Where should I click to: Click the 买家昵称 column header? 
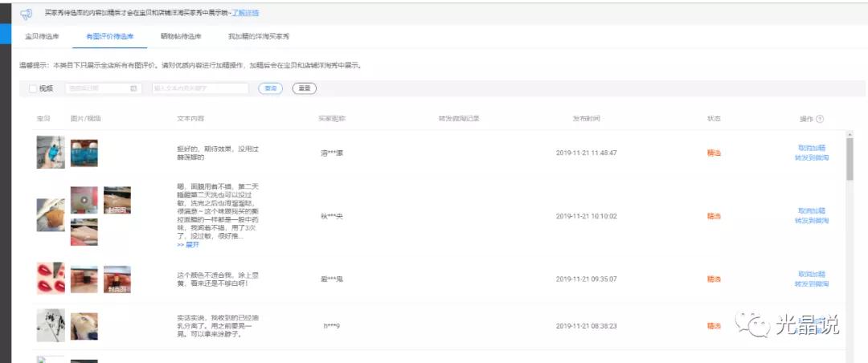tap(332, 119)
